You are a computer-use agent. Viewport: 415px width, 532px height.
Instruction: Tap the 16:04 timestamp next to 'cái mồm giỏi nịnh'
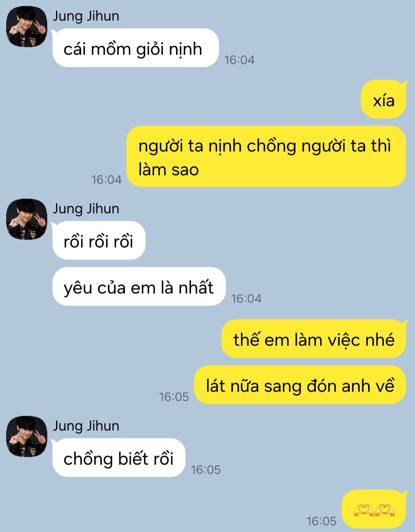pyautogui.click(x=239, y=60)
